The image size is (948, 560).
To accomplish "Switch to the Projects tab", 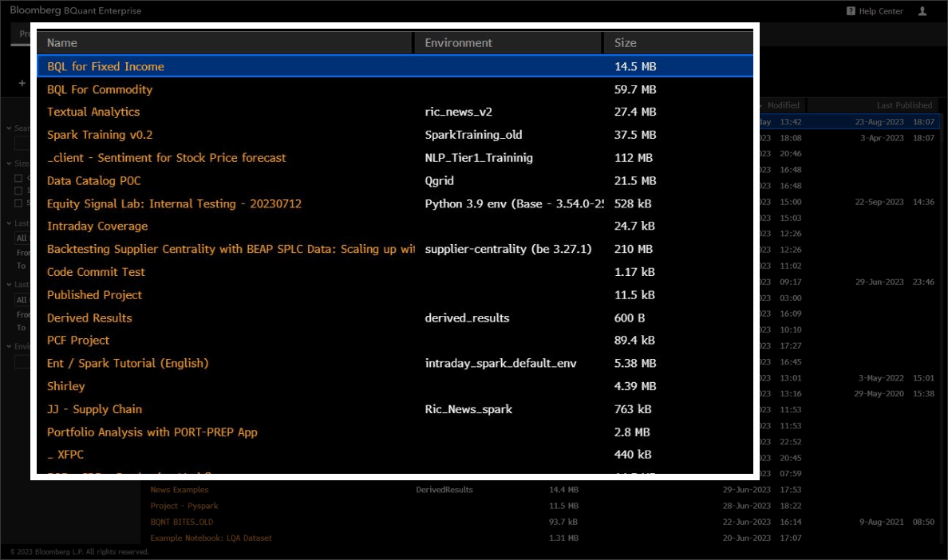I will point(26,34).
